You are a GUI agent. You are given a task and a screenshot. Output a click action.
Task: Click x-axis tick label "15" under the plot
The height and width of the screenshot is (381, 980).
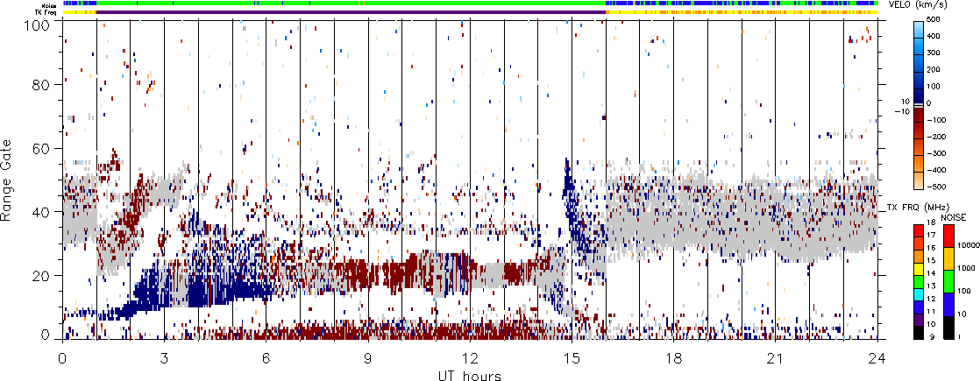(x=572, y=359)
